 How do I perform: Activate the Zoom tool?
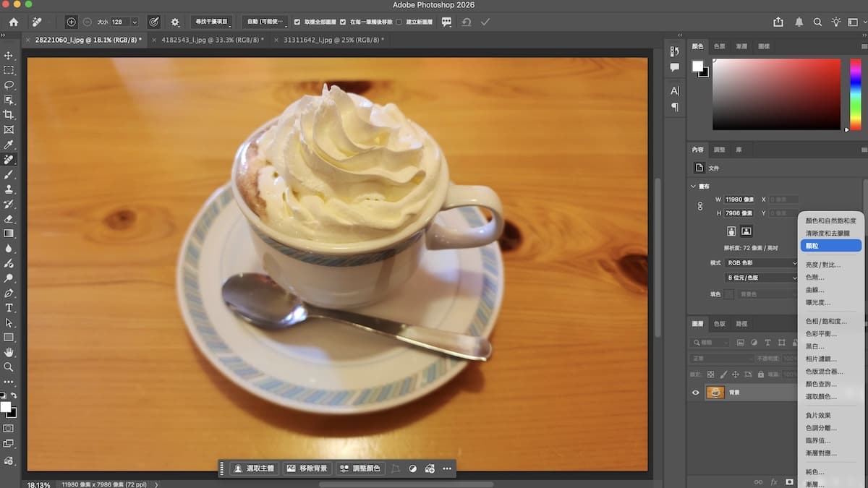(x=9, y=367)
